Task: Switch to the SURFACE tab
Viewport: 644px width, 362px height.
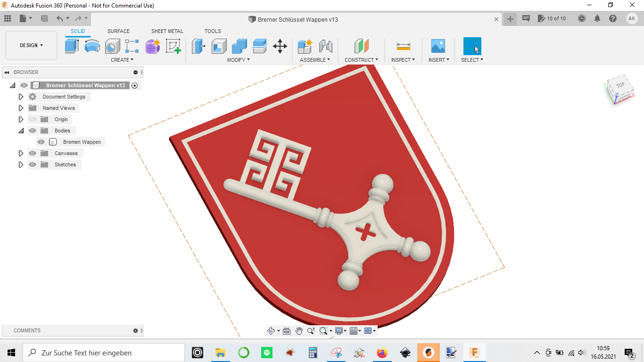Action: [x=118, y=31]
